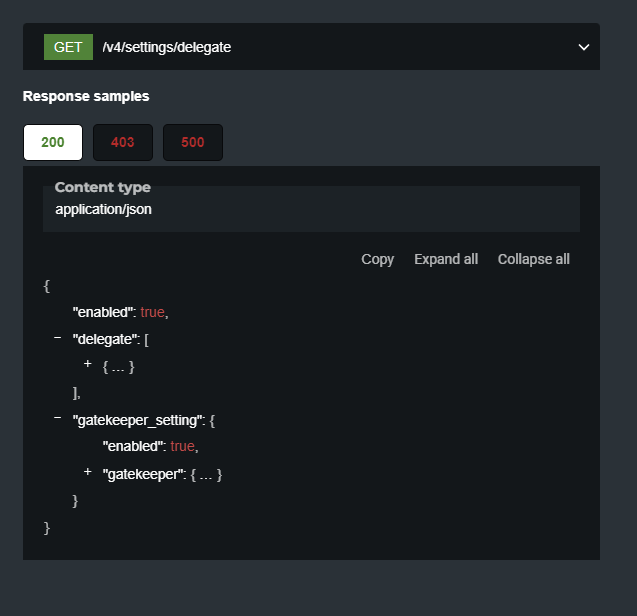Click the top-level "enabled" key
637x616 pixels.
pos(102,312)
